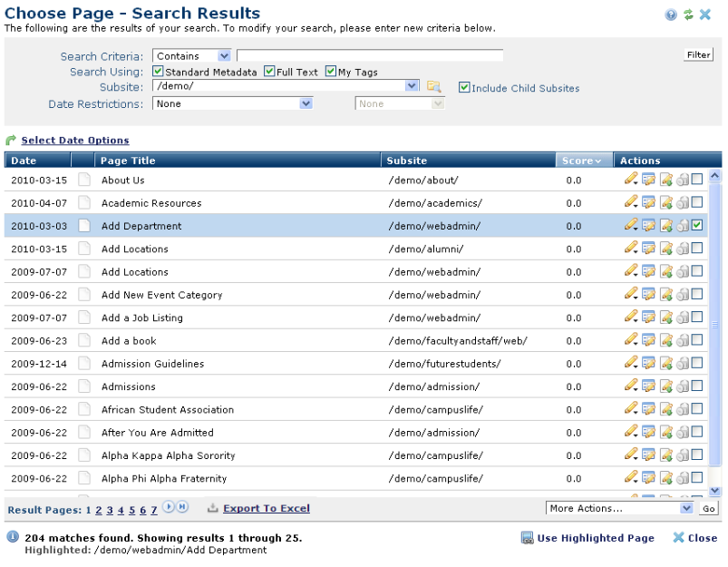The height and width of the screenshot is (567, 728).
Task: Go to next results page arrow
Action: (169, 508)
